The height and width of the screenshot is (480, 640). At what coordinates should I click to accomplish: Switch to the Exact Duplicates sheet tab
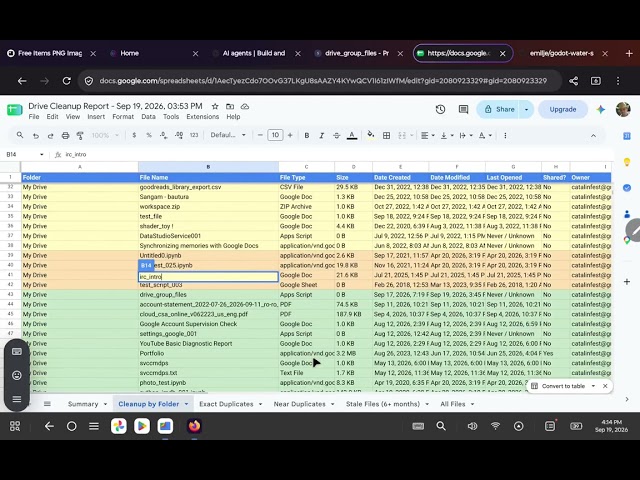pyautogui.click(x=226, y=404)
